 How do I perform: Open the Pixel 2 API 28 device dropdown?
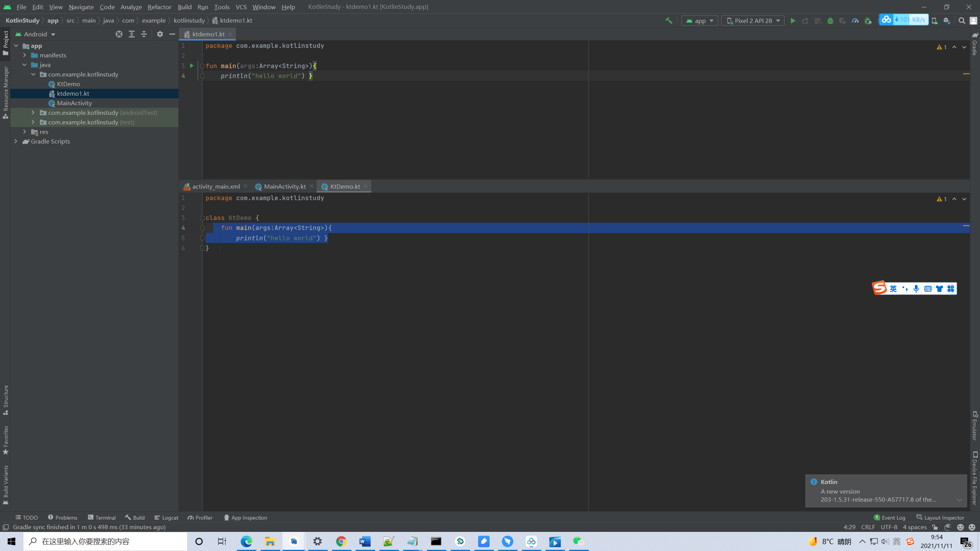[753, 21]
